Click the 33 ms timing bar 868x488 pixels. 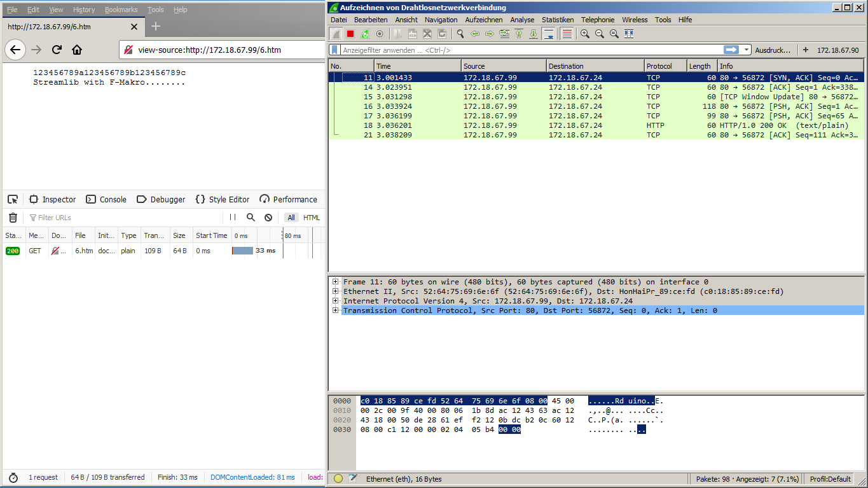(x=243, y=251)
